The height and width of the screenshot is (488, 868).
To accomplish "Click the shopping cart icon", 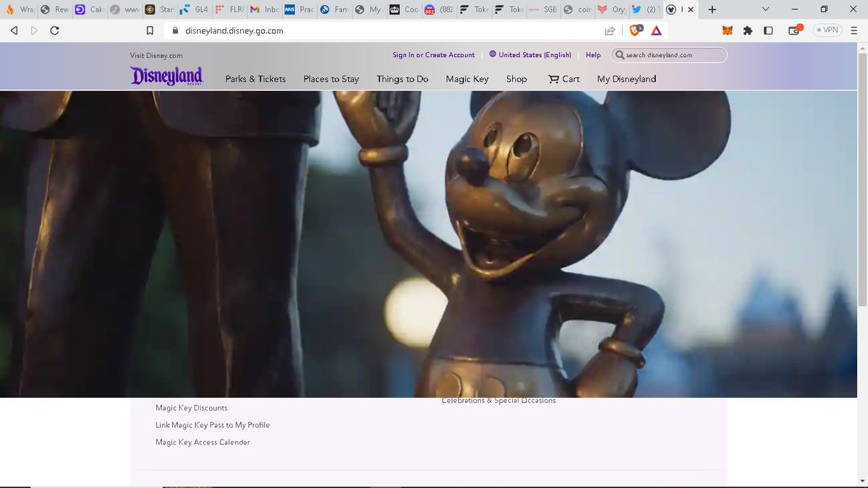I will tap(554, 79).
